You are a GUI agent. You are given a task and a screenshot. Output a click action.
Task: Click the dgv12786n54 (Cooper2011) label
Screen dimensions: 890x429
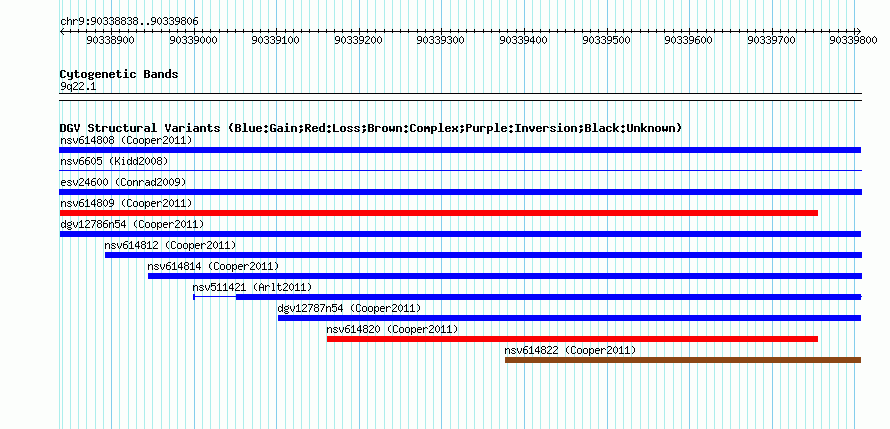pyautogui.click(x=132, y=224)
